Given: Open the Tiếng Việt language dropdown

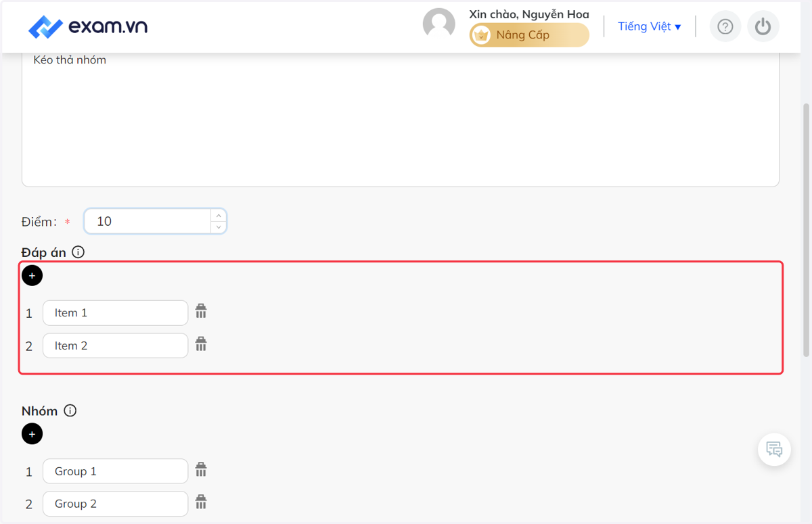Looking at the screenshot, I should 650,26.
